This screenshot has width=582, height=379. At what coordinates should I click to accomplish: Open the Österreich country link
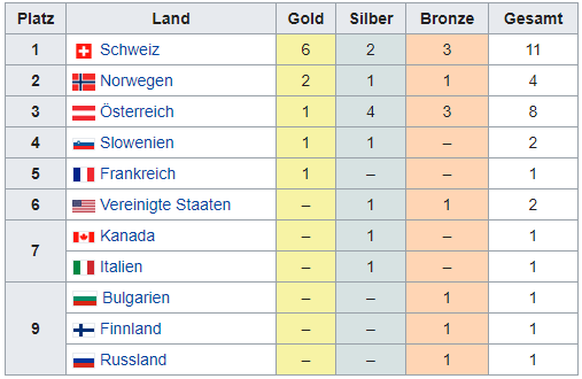[x=137, y=111]
